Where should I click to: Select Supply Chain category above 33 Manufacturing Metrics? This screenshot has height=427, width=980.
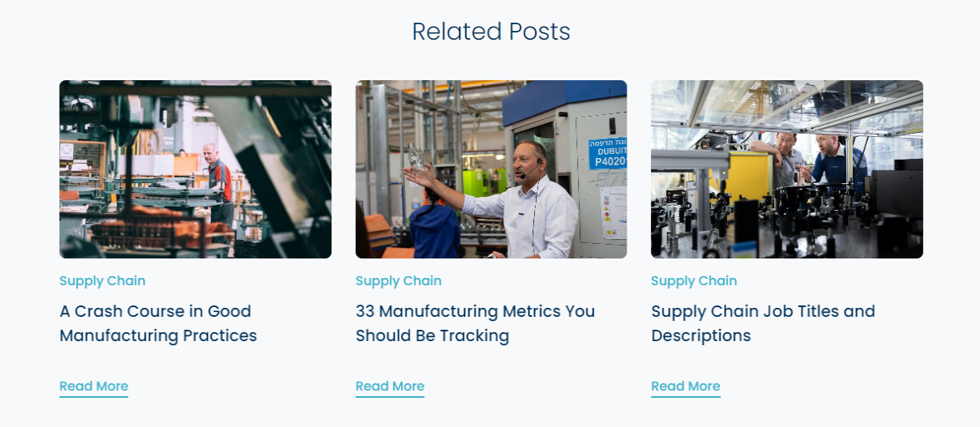[398, 281]
